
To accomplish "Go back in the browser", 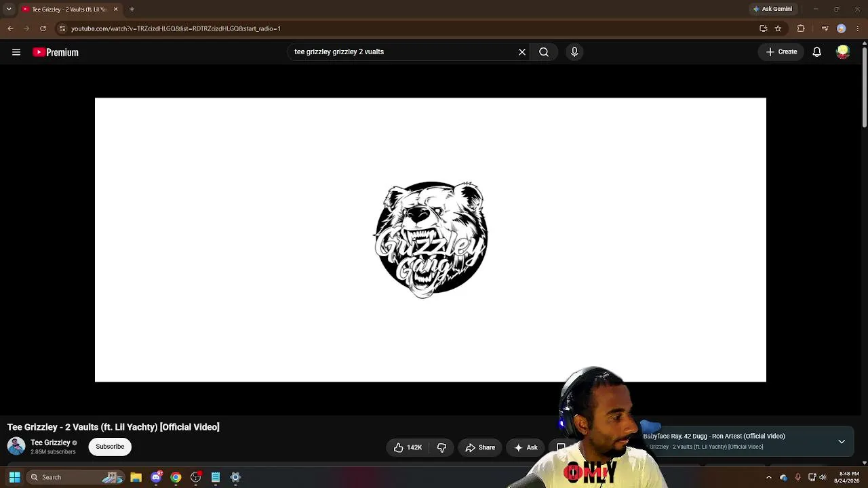I will pyautogui.click(x=10, y=28).
